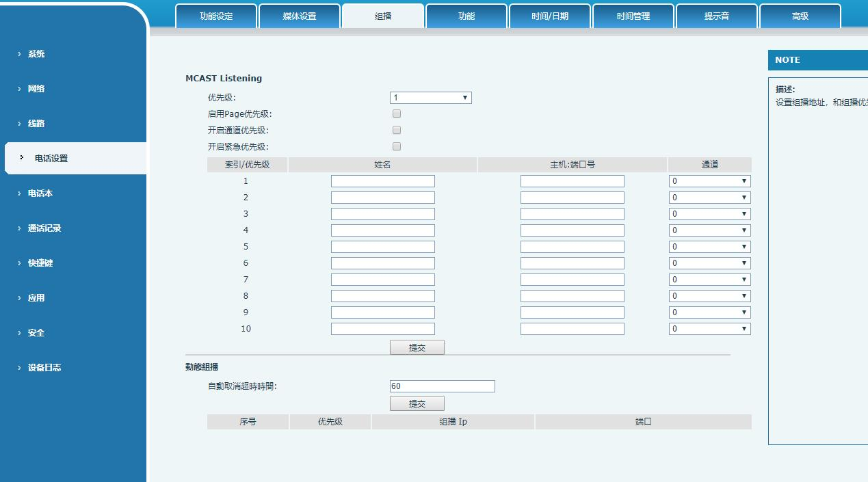Submit the 動態組播 timeout with 提交

(417, 403)
